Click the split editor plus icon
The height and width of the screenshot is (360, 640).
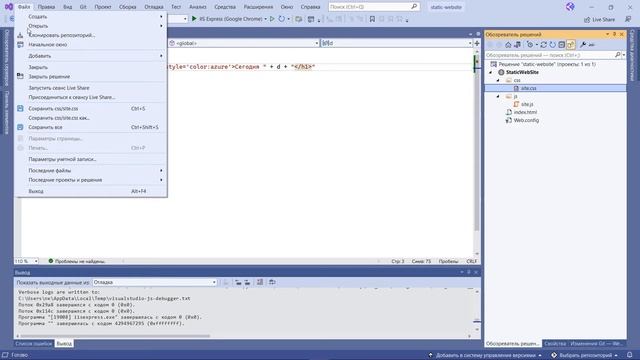tap(477, 43)
